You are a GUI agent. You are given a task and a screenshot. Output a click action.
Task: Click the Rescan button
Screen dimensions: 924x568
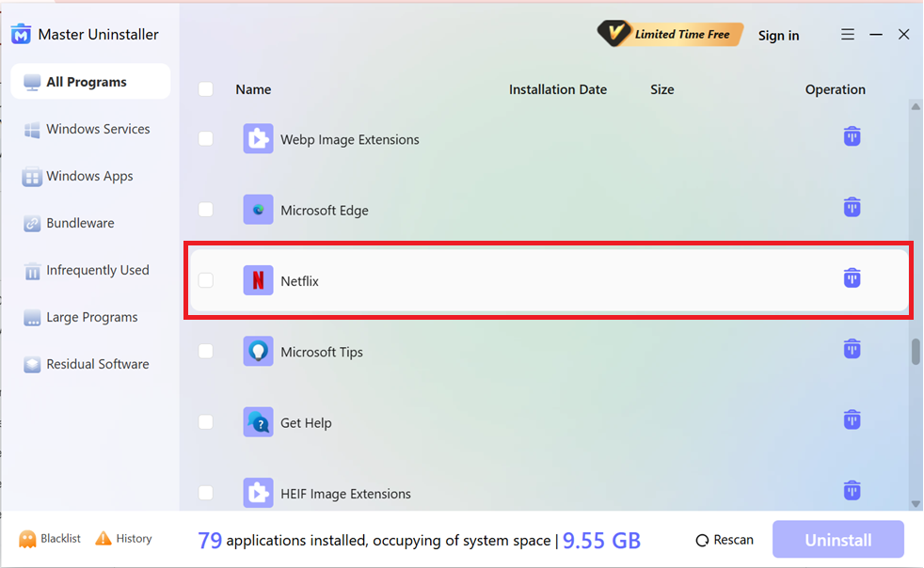(x=725, y=540)
